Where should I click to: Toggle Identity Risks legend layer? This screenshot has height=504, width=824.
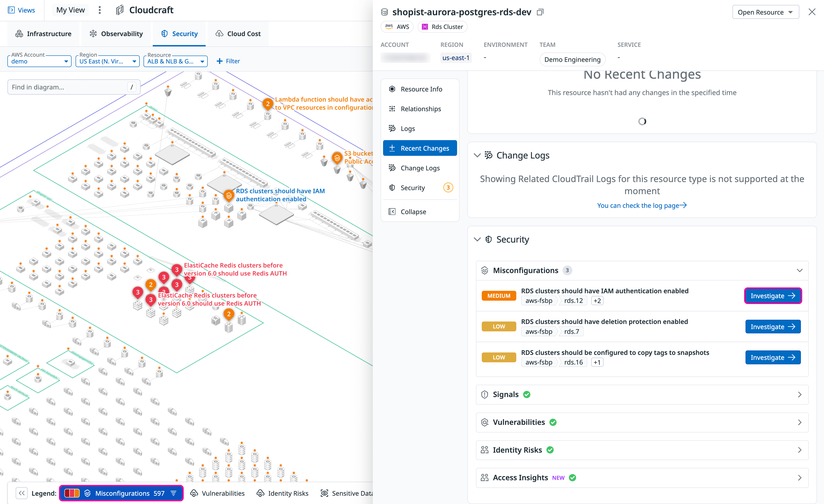283,493
